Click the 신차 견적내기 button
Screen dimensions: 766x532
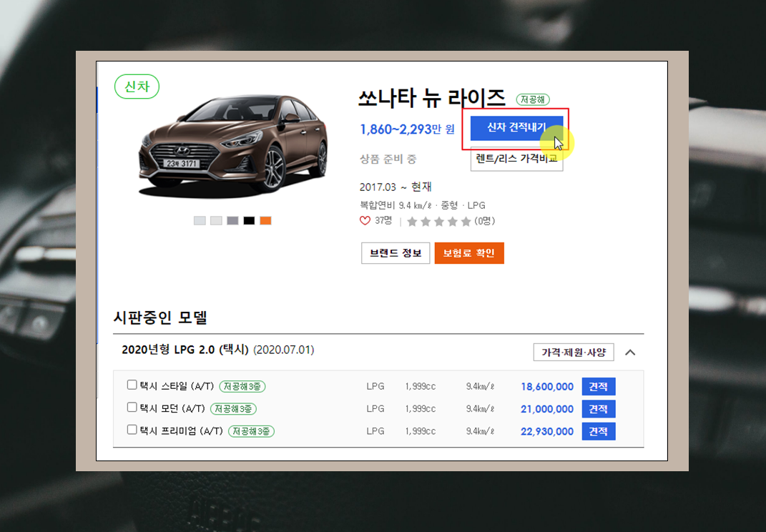(516, 127)
